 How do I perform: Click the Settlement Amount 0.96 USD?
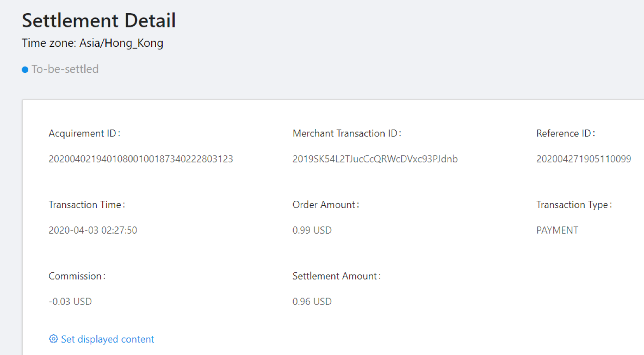(312, 301)
